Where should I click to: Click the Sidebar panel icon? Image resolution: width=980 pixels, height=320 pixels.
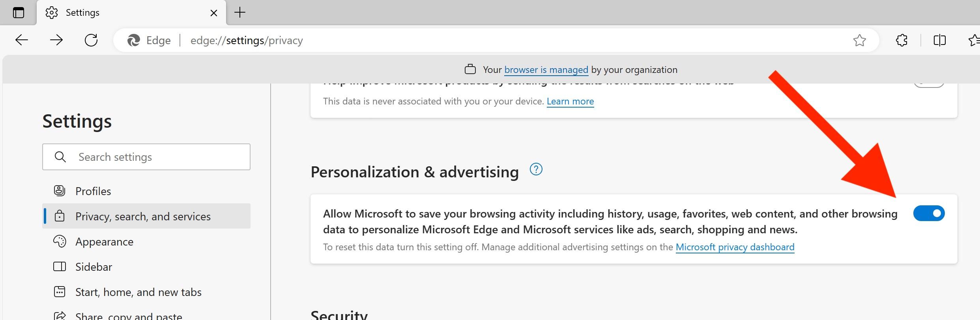click(x=60, y=266)
